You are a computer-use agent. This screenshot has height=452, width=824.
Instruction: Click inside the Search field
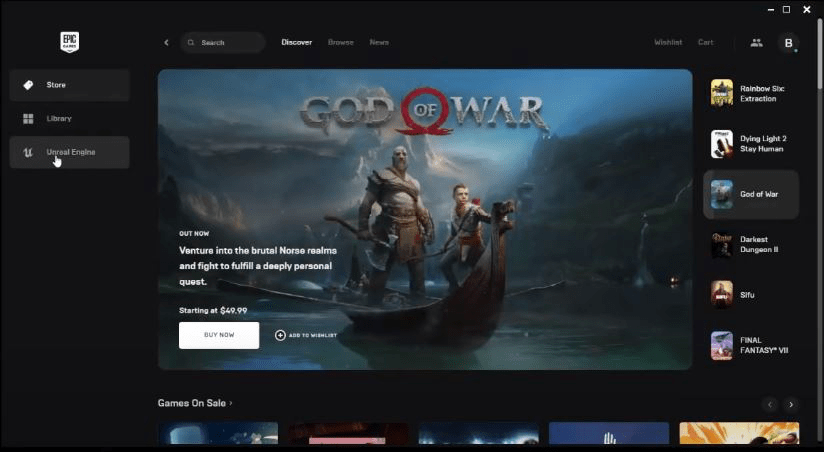pyautogui.click(x=223, y=43)
